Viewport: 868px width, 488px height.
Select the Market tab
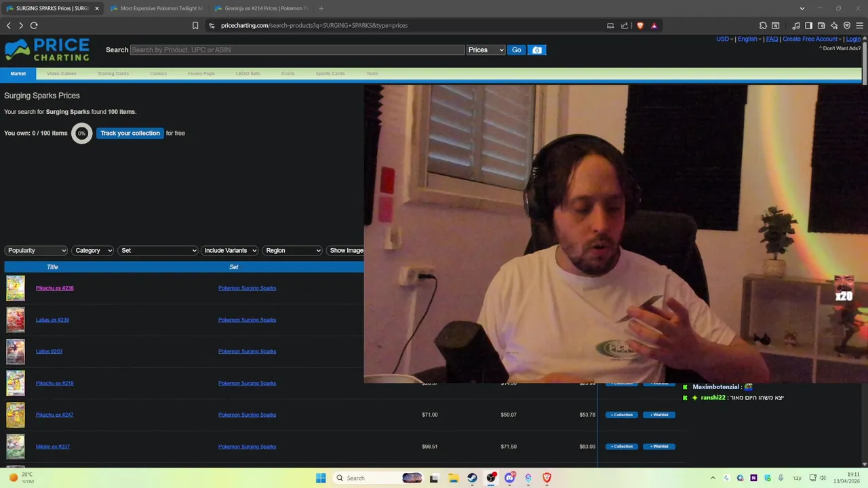coord(18,73)
